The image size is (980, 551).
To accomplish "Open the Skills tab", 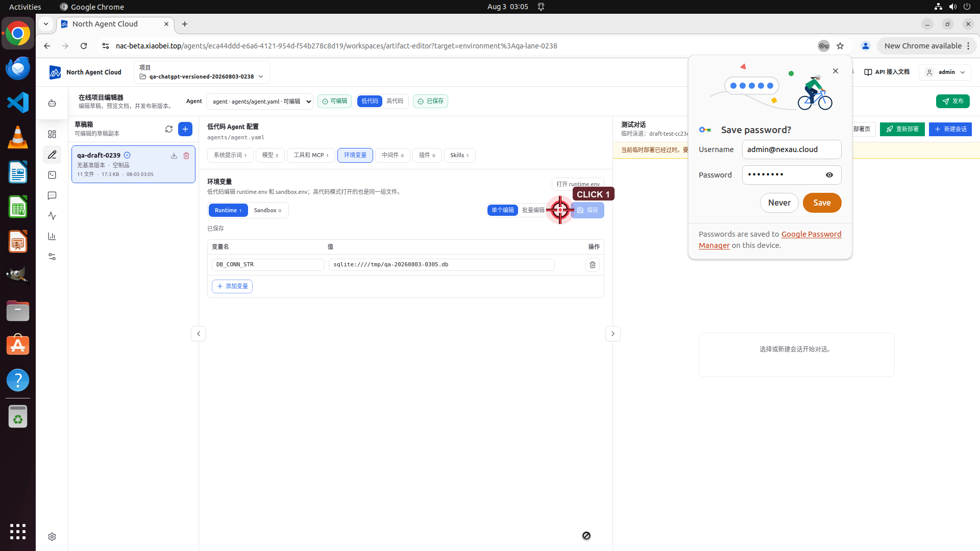I will click(x=459, y=155).
